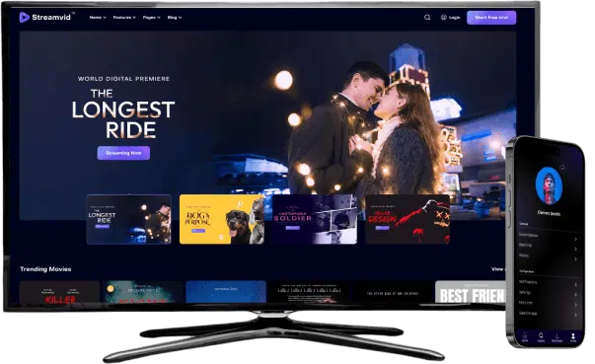Click the Killer trending movie poster
595x364 pixels.
(59, 292)
